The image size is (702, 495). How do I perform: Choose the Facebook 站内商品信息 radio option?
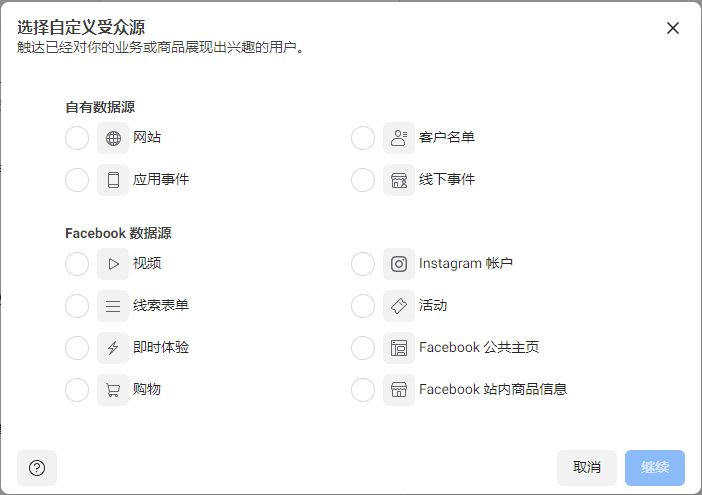[x=363, y=390]
